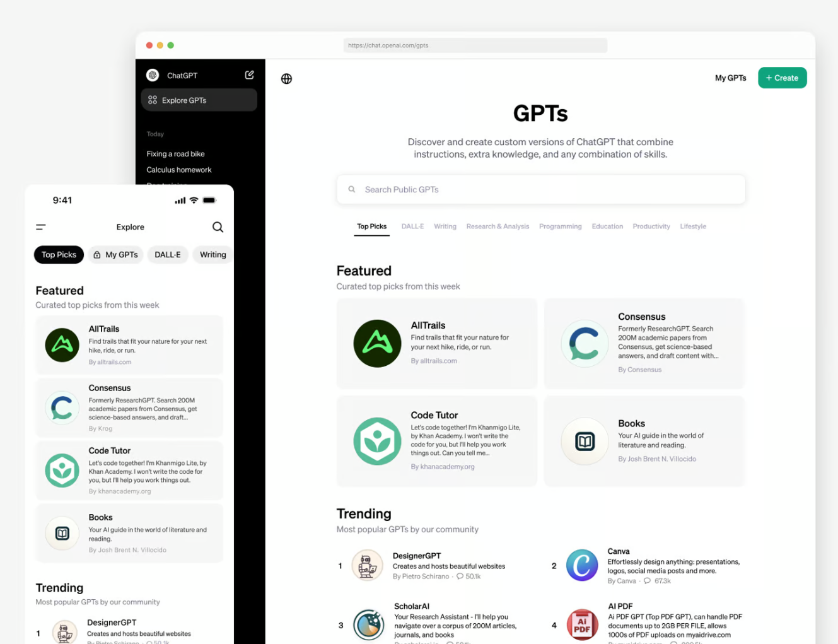Open the AI PDF icon in Trending
The image size is (838, 644).
click(581, 624)
